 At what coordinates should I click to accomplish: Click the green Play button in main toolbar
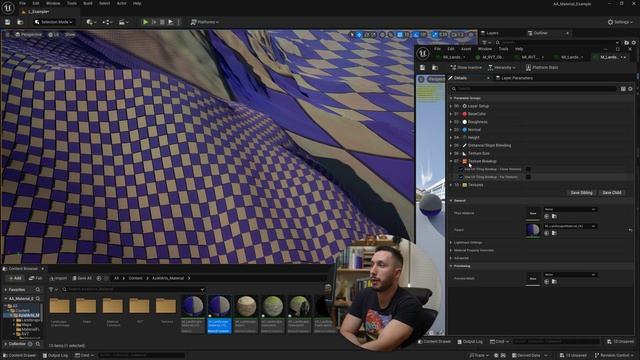[145, 22]
